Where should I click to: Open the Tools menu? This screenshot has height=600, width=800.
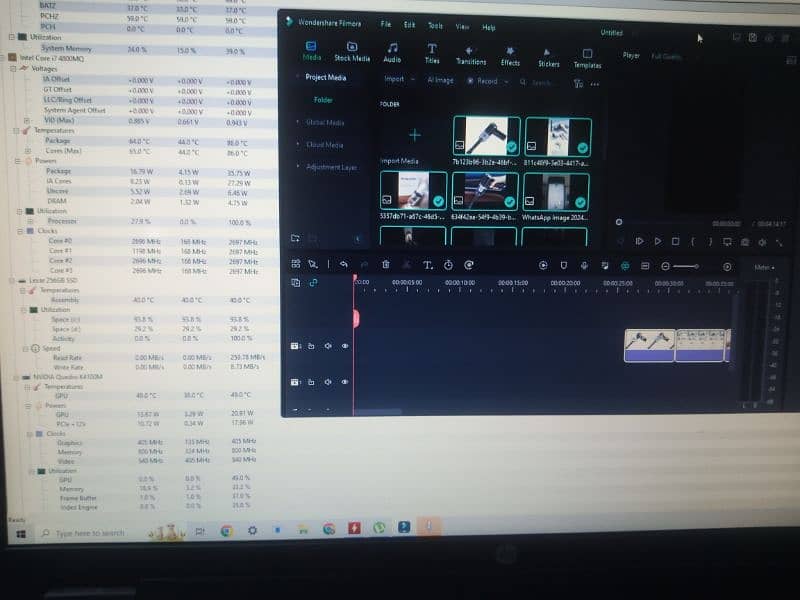pos(435,25)
